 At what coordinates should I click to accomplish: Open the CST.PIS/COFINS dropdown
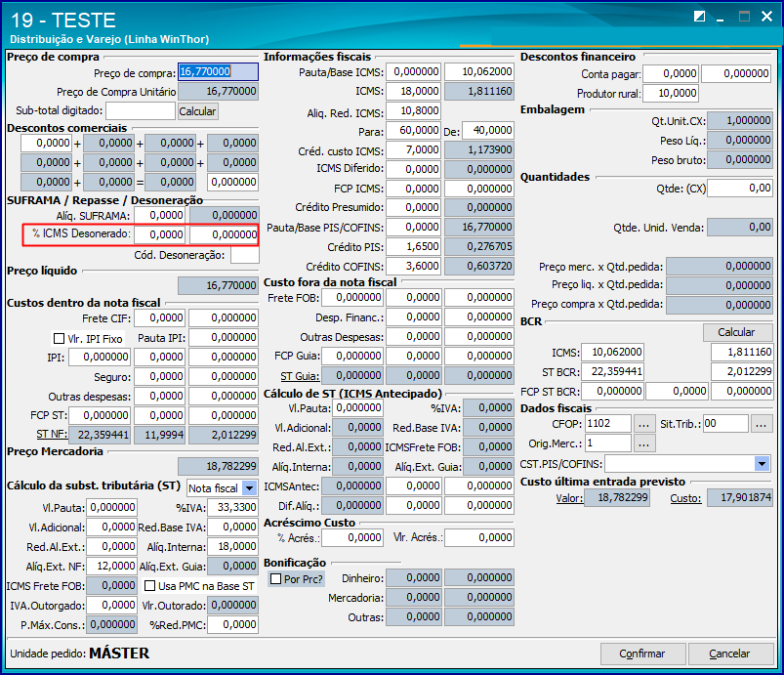[x=762, y=464]
